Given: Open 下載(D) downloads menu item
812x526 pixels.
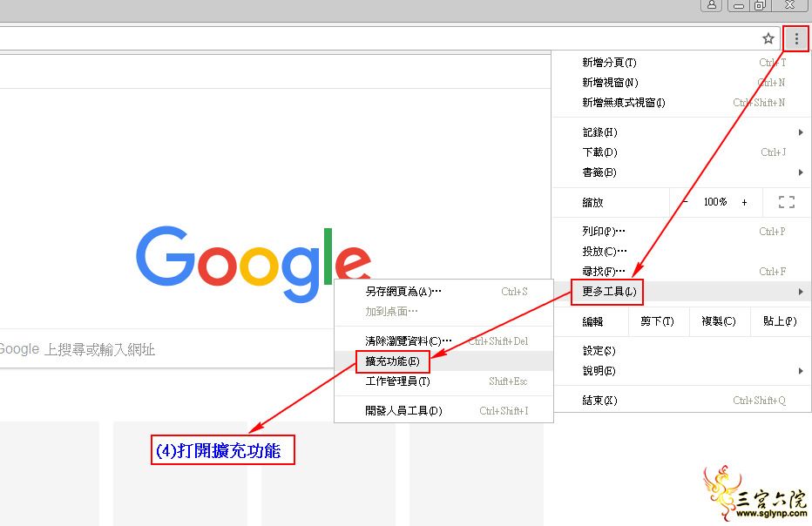Looking at the screenshot, I should tap(681, 152).
